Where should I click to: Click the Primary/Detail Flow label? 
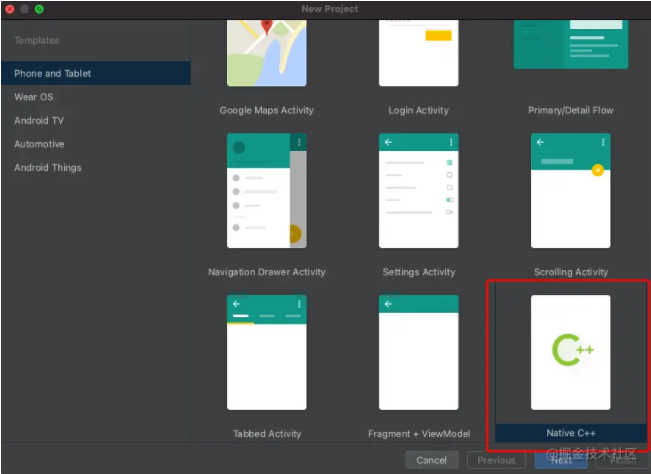[x=570, y=110]
